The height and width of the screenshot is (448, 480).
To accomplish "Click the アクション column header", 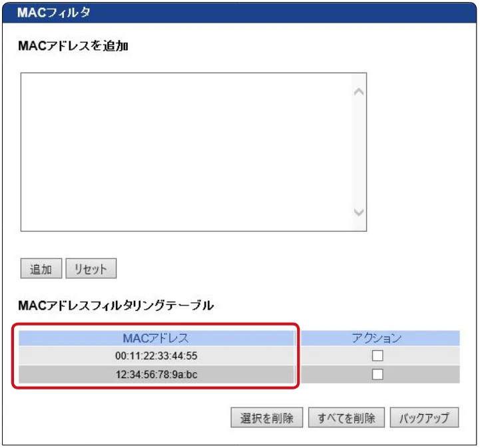I will click(380, 338).
